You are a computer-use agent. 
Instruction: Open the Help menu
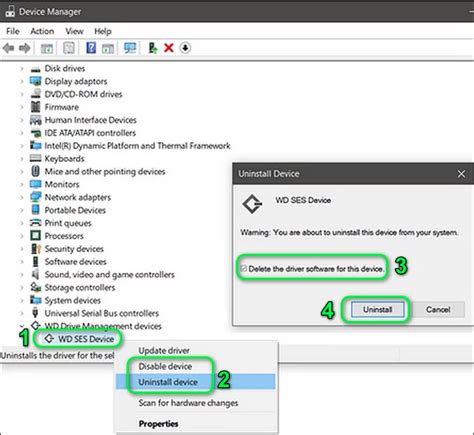click(x=103, y=31)
